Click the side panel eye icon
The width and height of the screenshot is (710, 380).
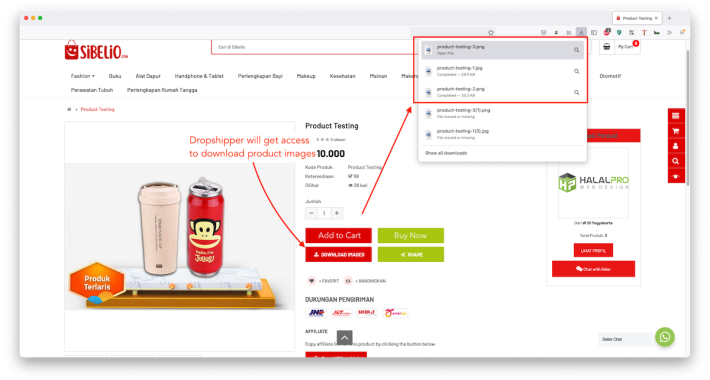click(676, 176)
